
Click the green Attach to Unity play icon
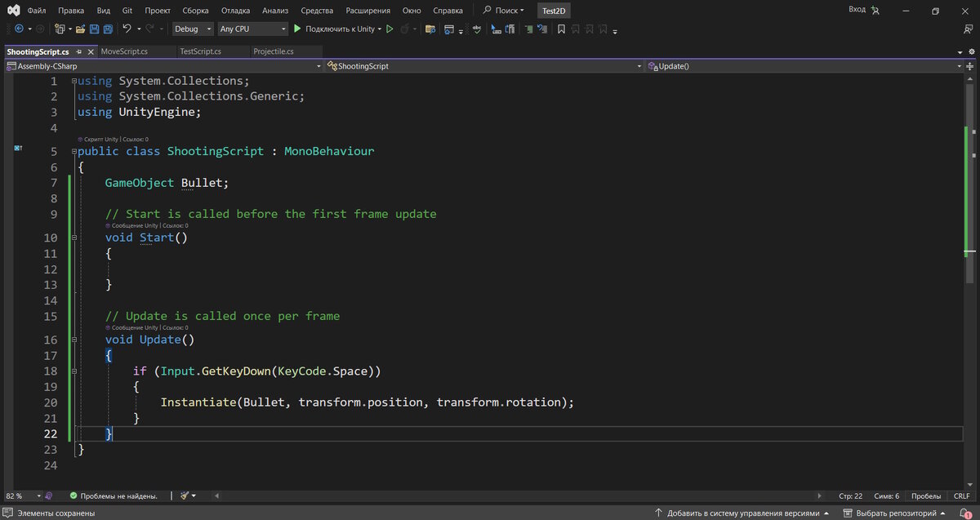click(x=297, y=29)
